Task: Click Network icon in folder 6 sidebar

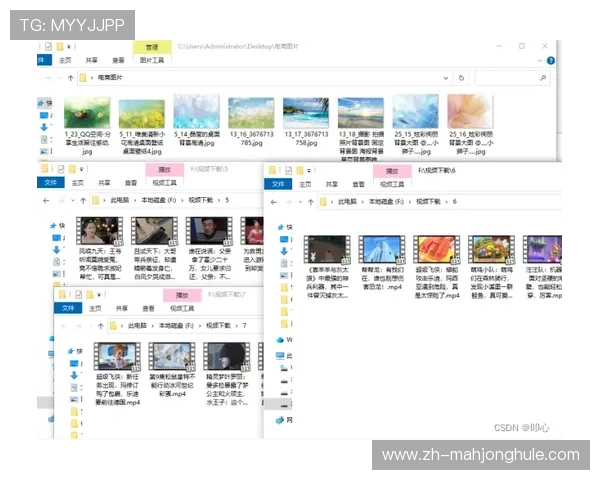Action: tap(280, 420)
